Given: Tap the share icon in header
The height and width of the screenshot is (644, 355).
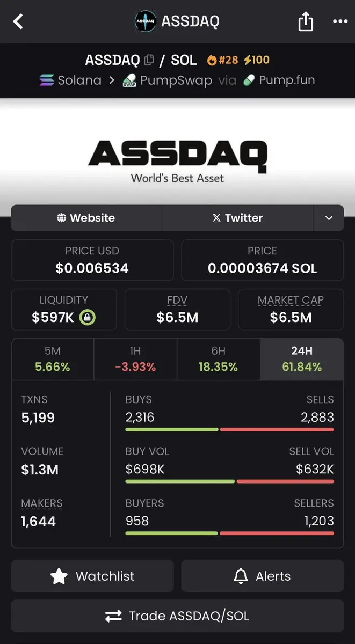Looking at the screenshot, I should 306,21.
